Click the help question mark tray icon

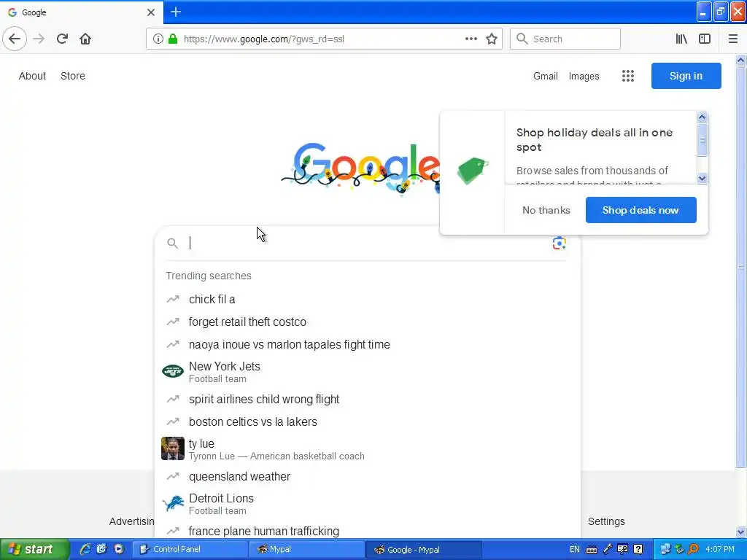638,550
